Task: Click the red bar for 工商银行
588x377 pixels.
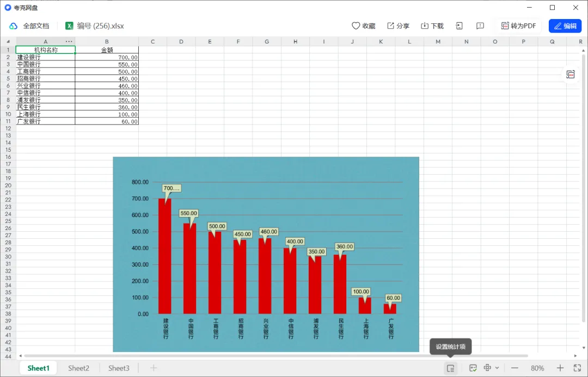Action: click(215, 273)
